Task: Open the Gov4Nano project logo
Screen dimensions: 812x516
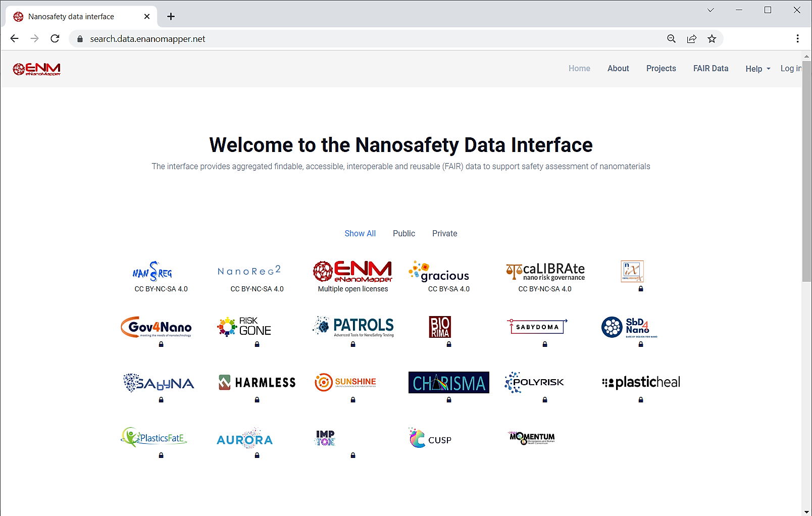Action: coord(156,327)
